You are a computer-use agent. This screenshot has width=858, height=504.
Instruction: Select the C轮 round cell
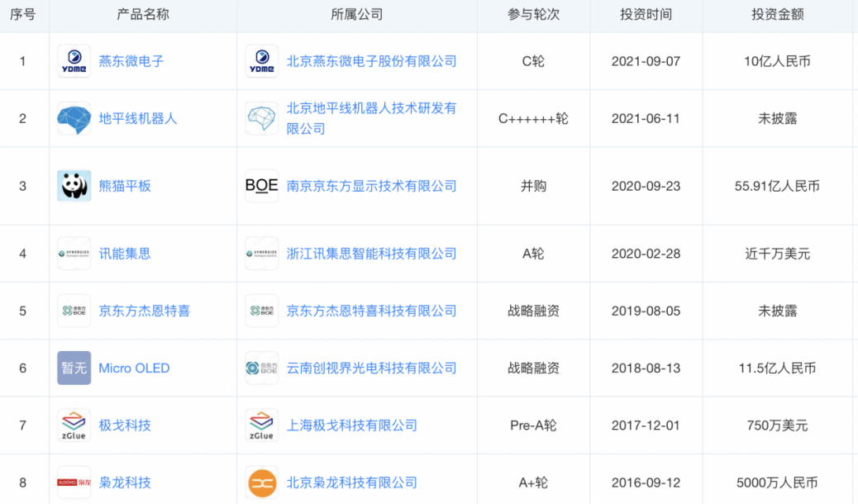(533, 61)
